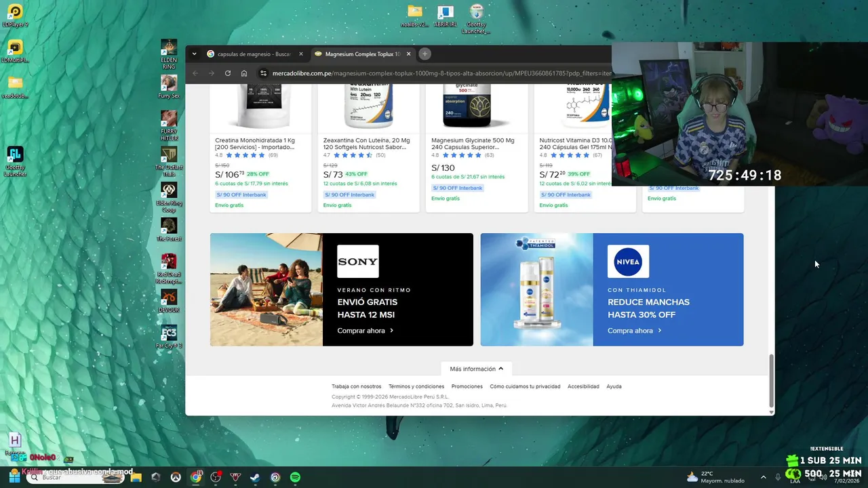View site information icon in address bar
Screen dimensions: 868x488
point(264,73)
